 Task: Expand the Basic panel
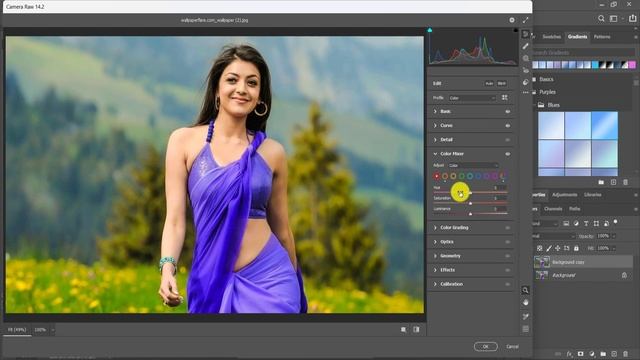(435, 111)
